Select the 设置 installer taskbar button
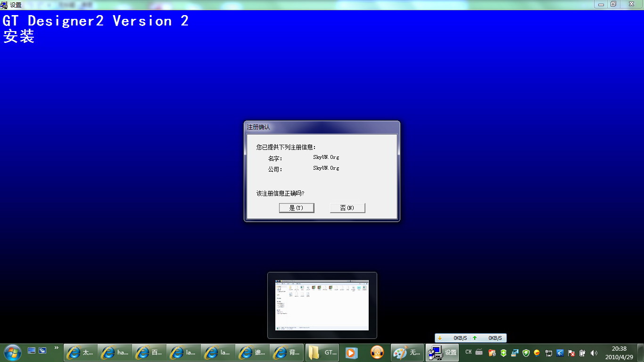 pyautogui.click(x=442, y=353)
